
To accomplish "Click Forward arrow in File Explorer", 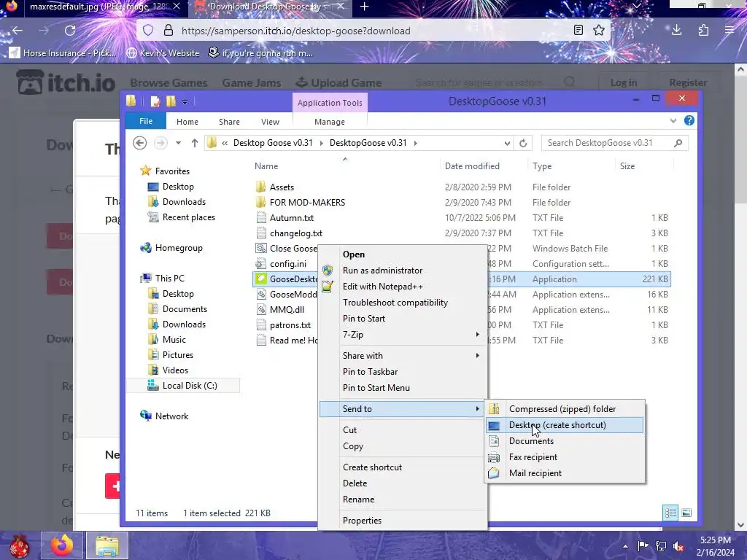I will 160,143.
